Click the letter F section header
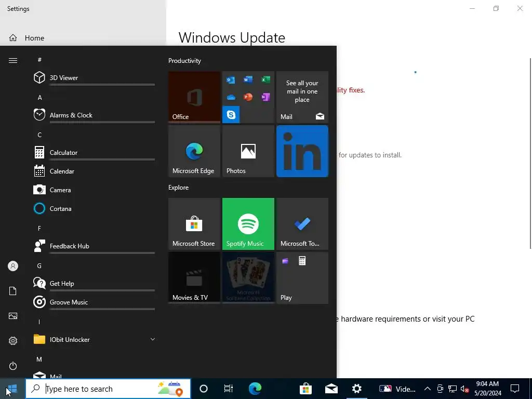Viewport: 532px width, 399px height. (39, 229)
